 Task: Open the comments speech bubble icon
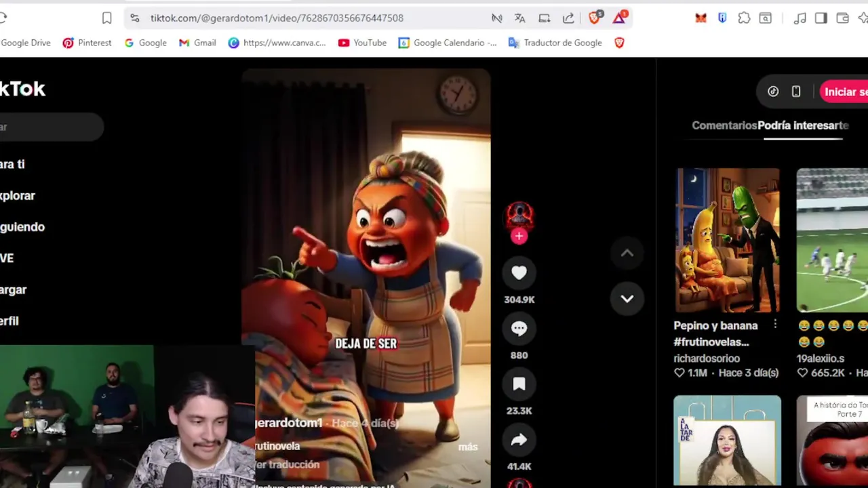(x=519, y=329)
